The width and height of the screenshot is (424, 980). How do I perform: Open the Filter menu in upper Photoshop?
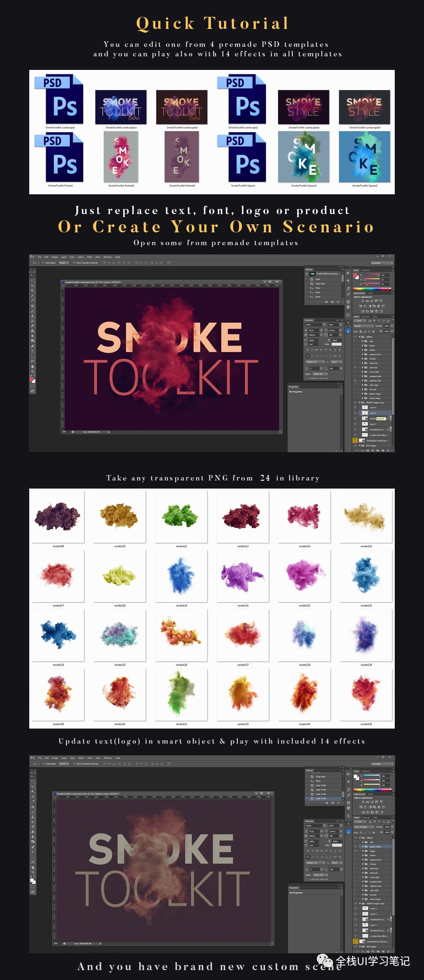(90, 257)
